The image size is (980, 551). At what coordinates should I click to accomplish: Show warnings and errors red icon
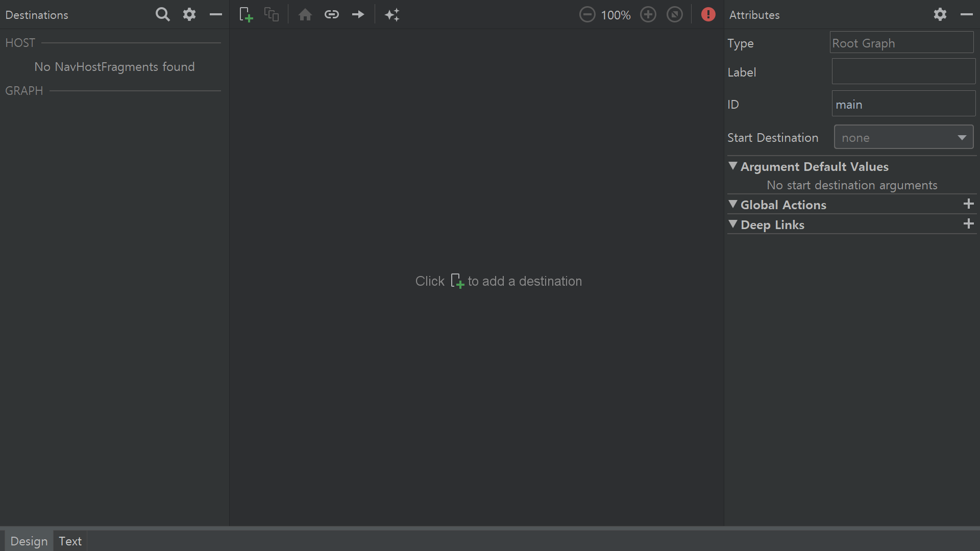point(708,14)
